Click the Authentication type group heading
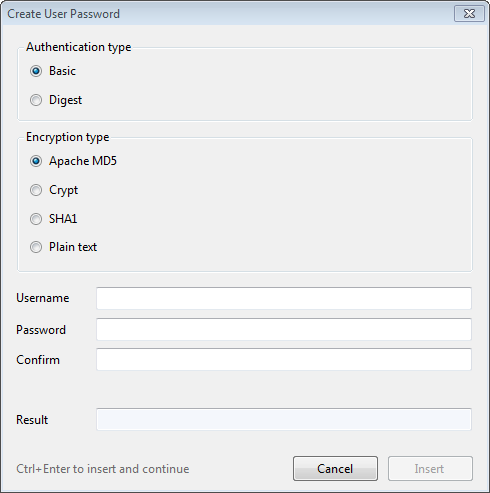This screenshot has height=493, width=490. point(79,47)
